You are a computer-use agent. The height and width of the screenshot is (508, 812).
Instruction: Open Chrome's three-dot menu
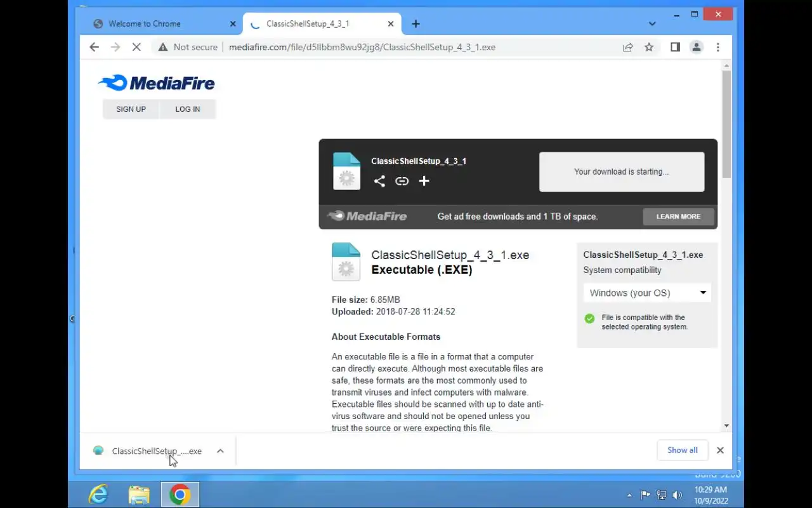(718, 47)
